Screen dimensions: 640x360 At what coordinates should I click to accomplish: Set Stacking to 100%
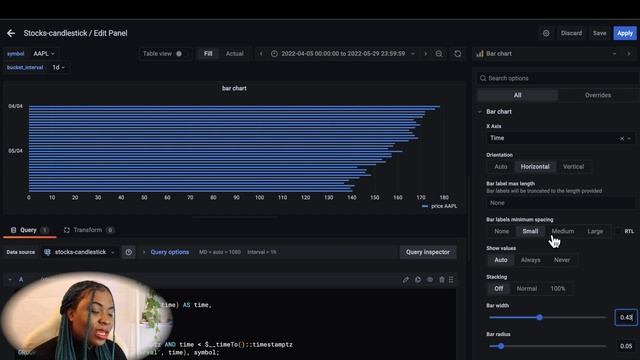(558, 289)
